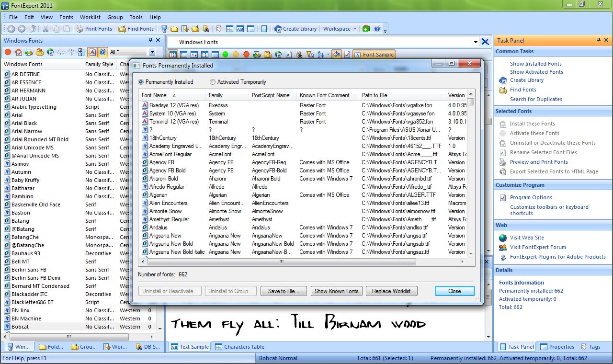Image resolution: width=613 pixels, height=364 pixels.
Task: Open the Group menu
Action: [x=115, y=17]
